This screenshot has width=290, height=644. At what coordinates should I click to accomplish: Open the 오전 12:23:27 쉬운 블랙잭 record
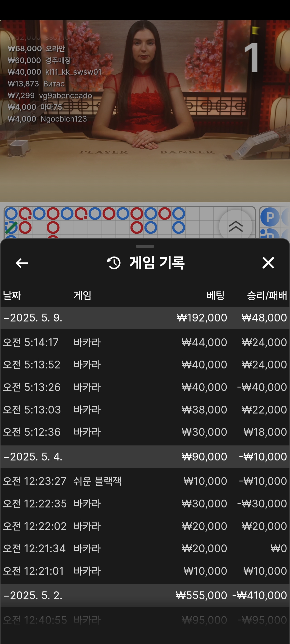pyautogui.click(x=145, y=481)
